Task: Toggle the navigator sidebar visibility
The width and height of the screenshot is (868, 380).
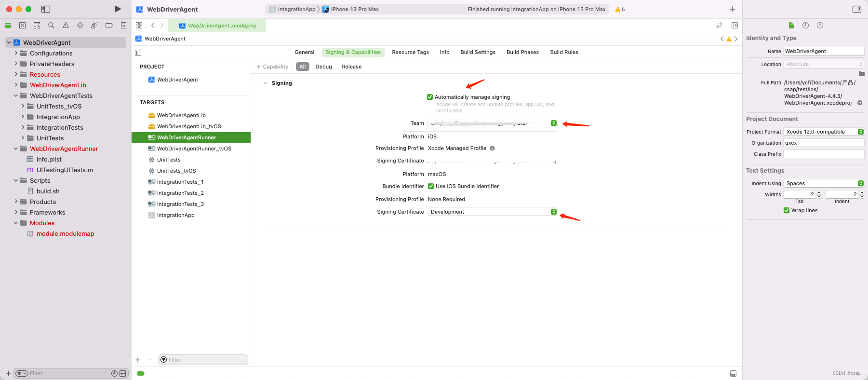Action: click(x=46, y=9)
